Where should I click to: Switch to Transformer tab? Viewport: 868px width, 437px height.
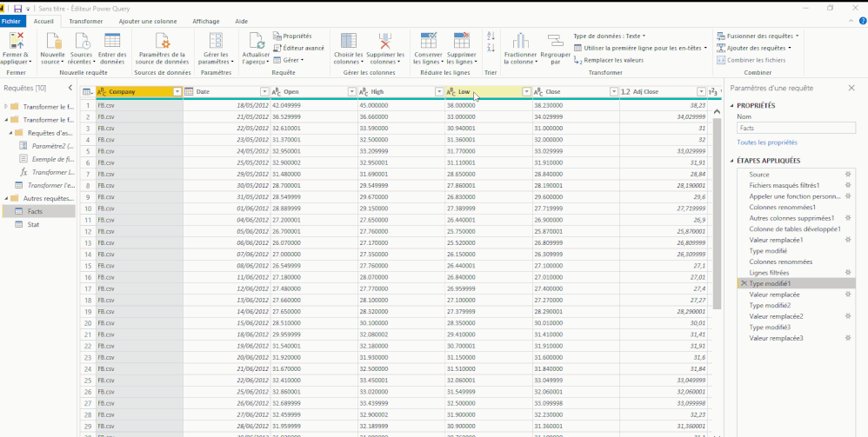(86, 22)
